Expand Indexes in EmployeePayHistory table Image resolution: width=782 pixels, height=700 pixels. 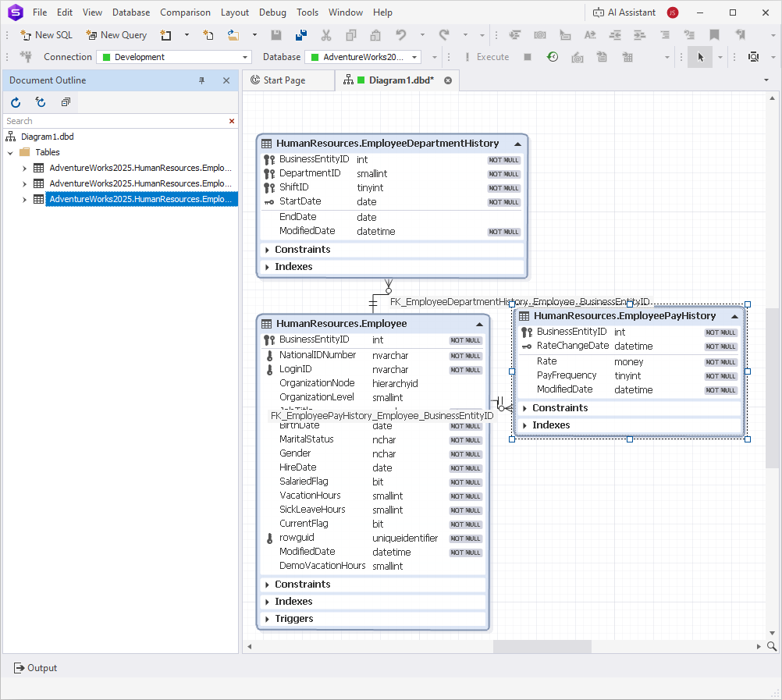coord(524,425)
